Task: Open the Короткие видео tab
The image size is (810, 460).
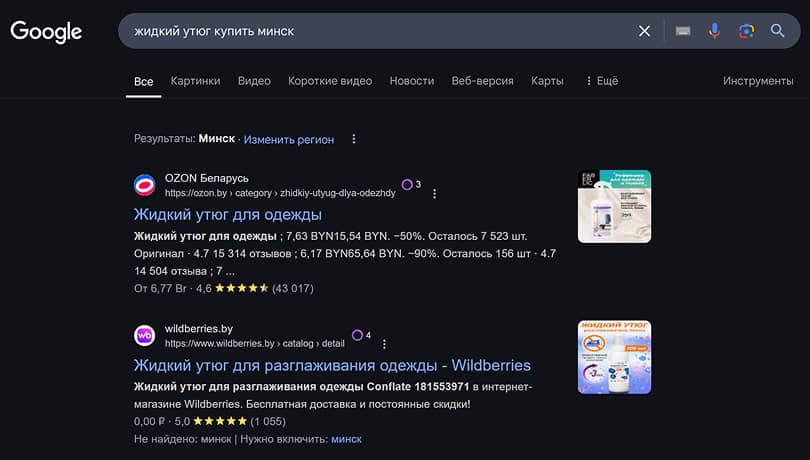Action: pyautogui.click(x=330, y=81)
